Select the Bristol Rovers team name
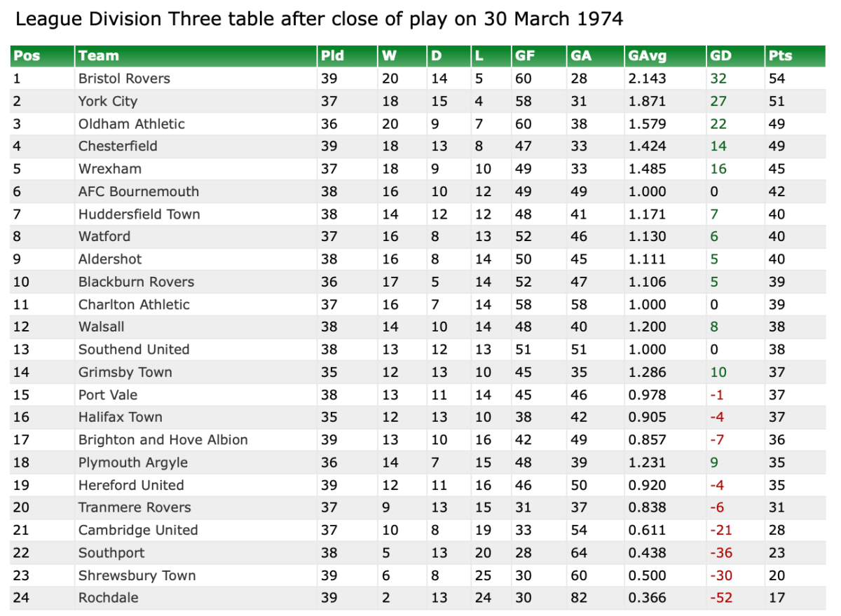The height and width of the screenshot is (616, 841). 124,78
